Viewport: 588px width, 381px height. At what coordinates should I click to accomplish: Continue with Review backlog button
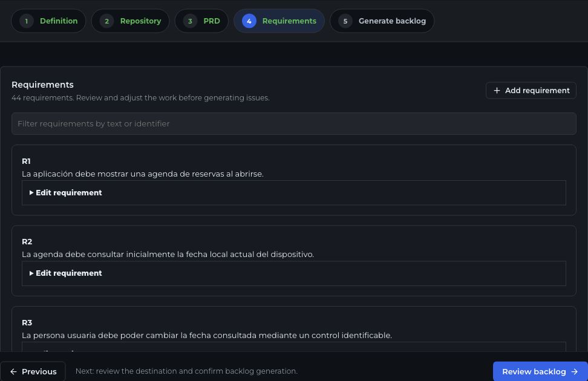pyautogui.click(x=540, y=371)
